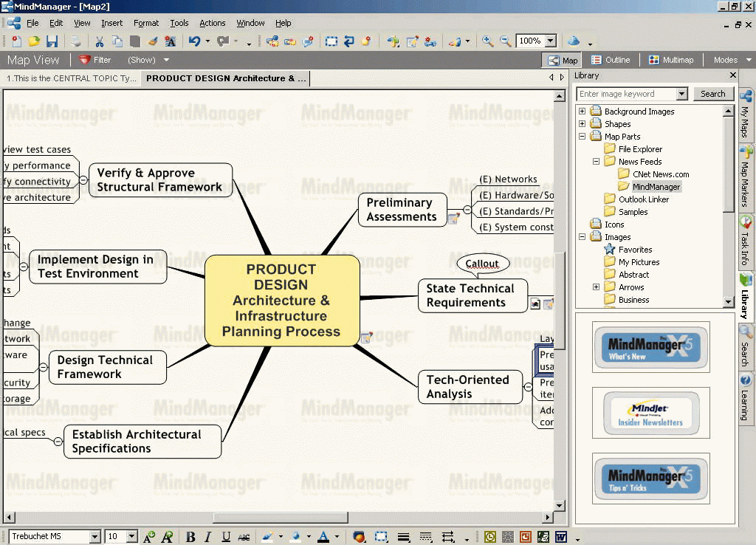Viewport: 756px width, 545px height.
Task: Zoom in on the map
Action: (x=487, y=41)
